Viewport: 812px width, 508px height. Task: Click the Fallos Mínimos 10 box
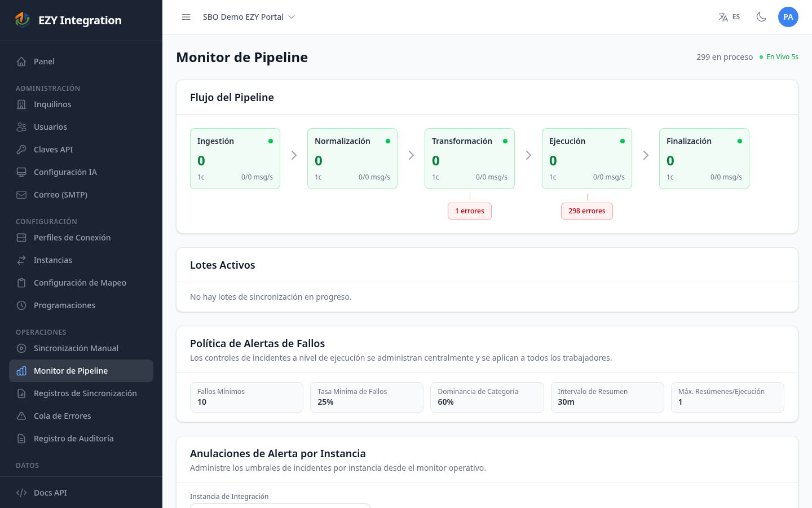tap(246, 397)
